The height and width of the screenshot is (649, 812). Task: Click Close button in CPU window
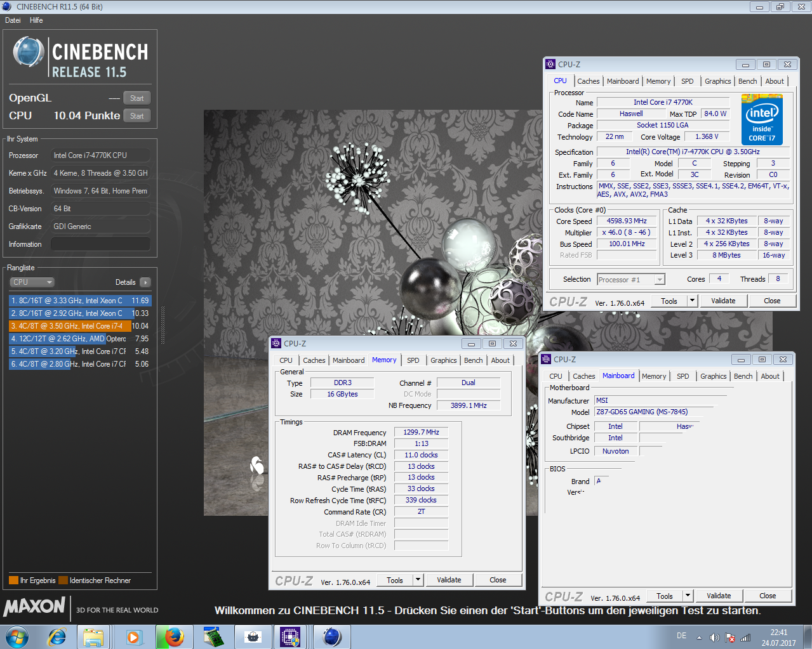coord(772,301)
